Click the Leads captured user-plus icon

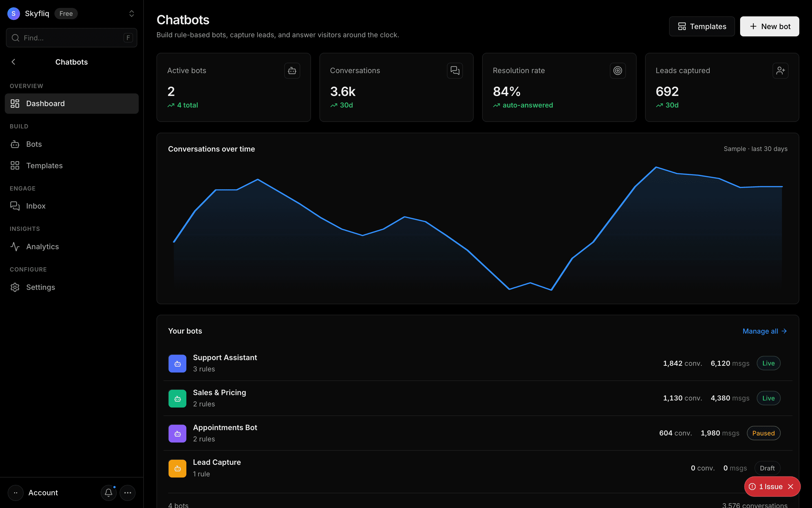[780, 71]
